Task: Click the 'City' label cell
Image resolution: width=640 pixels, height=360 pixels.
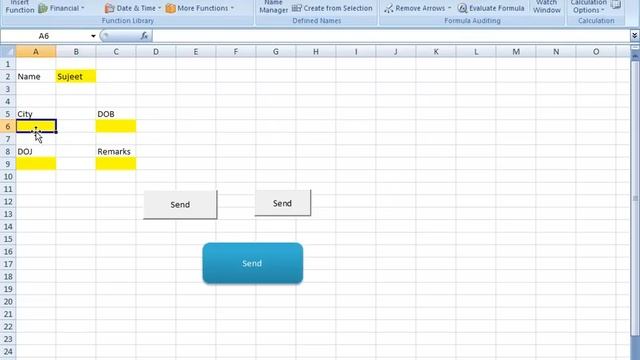Action: pos(36,114)
